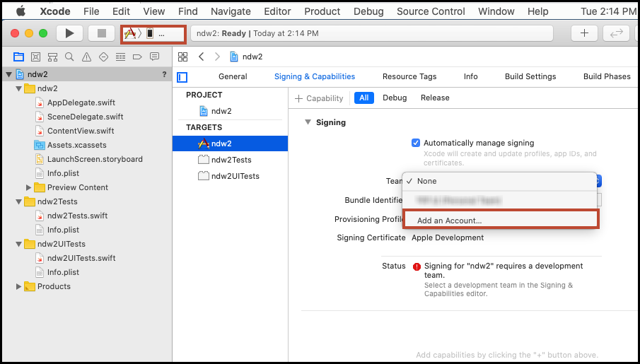640x364 pixels.
Task: Show the Symbol navigator
Action: click(52, 57)
